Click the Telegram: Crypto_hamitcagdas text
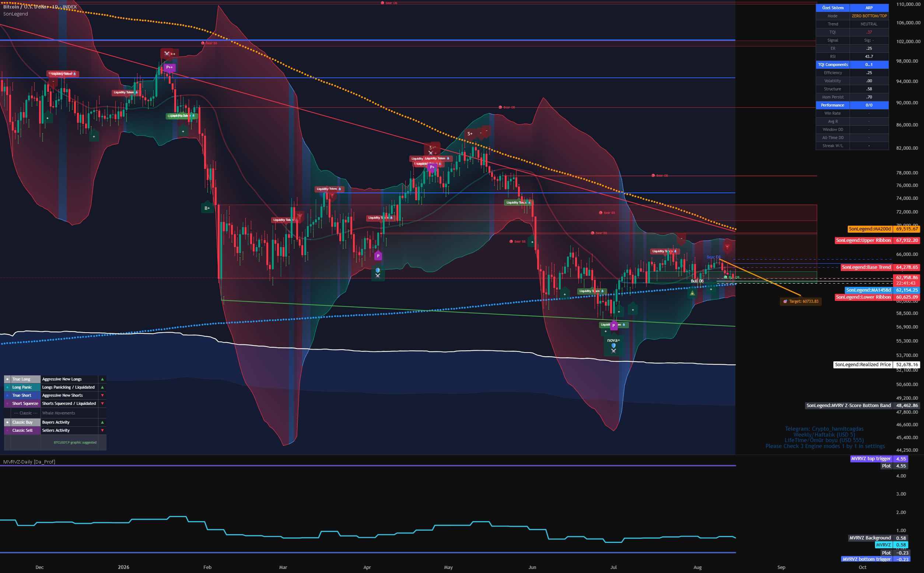924x573 pixels. point(824,428)
